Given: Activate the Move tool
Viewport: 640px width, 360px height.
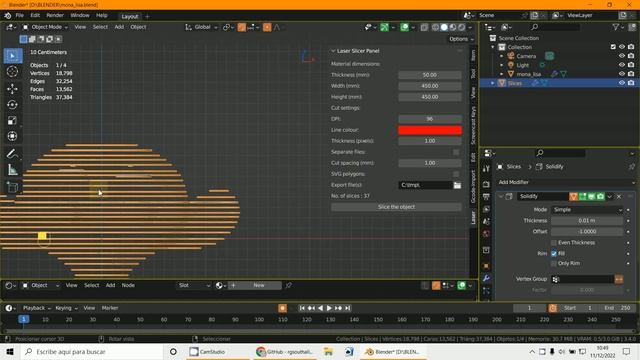Looking at the screenshot, I should click(x=13, y=88).
